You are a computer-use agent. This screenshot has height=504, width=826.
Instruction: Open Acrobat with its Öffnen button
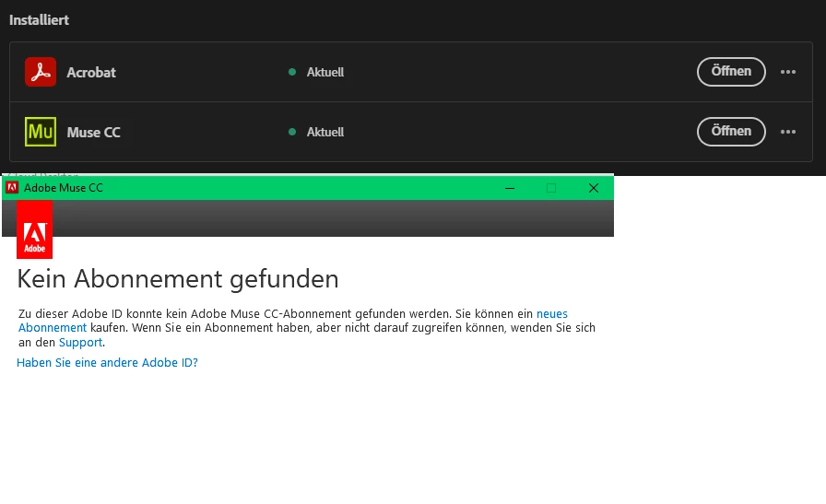[731, 72]
